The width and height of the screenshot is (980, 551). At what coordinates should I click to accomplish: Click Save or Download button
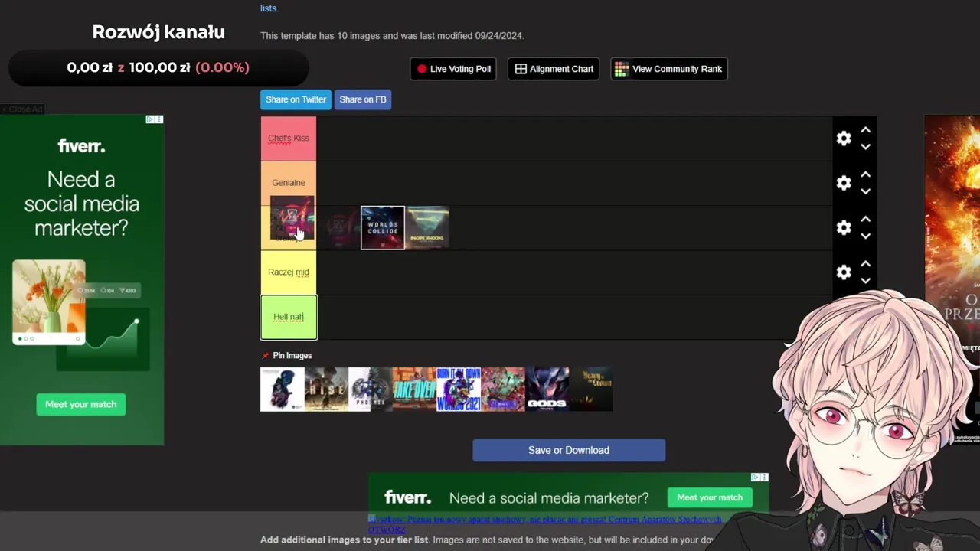click(569, 450)
